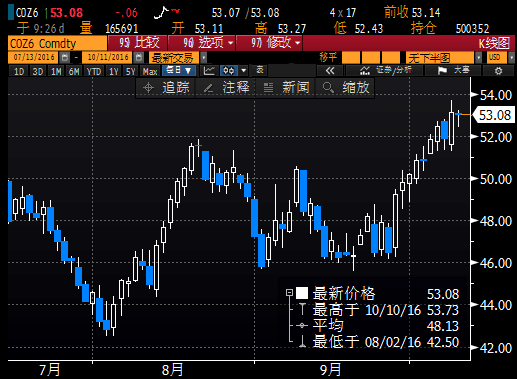The image size is (517, 379).
Task: Open the 97 修改 edit menu
Action: click(270, 43)
